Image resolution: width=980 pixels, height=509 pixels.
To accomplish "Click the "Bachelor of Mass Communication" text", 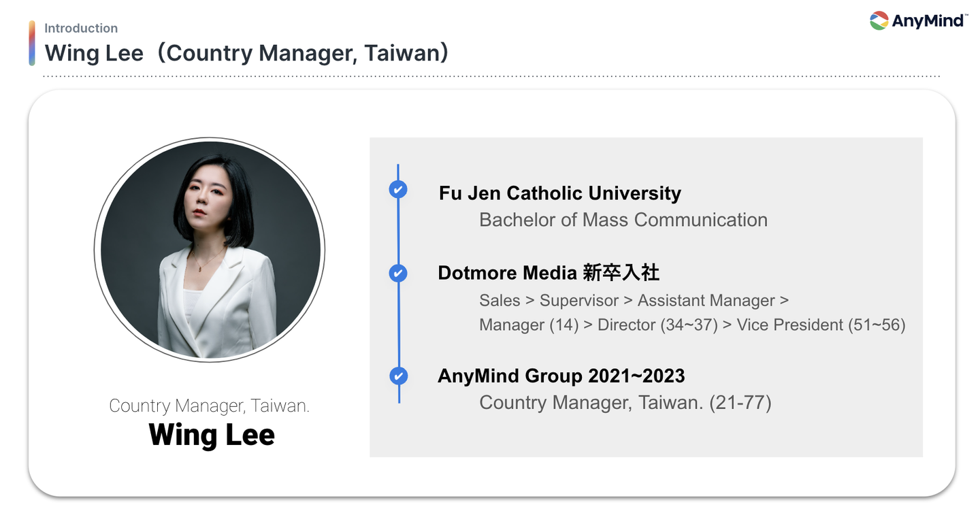I will point(623,220).
